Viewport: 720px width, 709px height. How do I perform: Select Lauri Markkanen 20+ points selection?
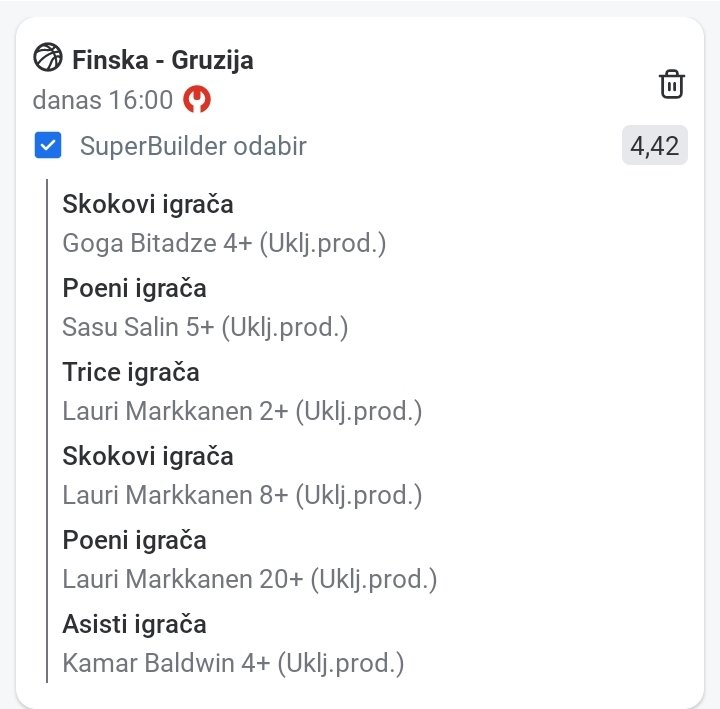(x=249, y=579)
